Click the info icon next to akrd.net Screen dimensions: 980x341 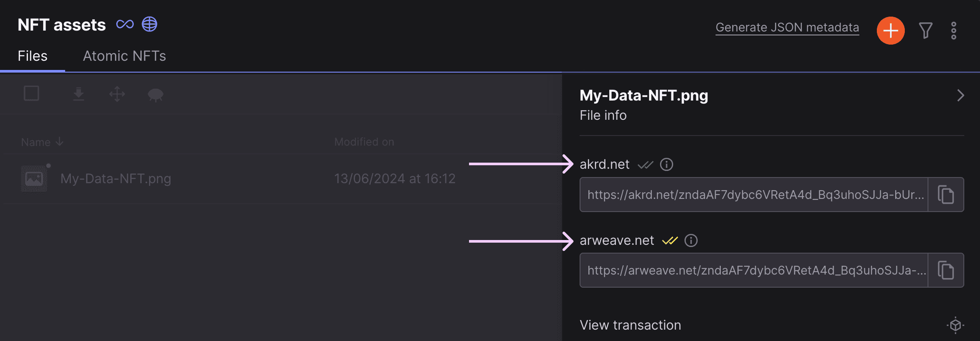[x=666, y=164]
